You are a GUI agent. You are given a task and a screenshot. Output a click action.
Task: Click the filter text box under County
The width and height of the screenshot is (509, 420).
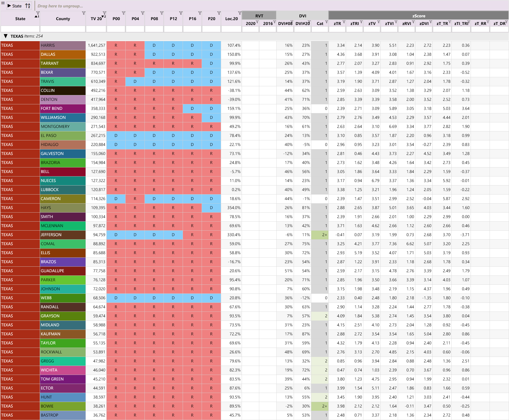pos(63,29)
